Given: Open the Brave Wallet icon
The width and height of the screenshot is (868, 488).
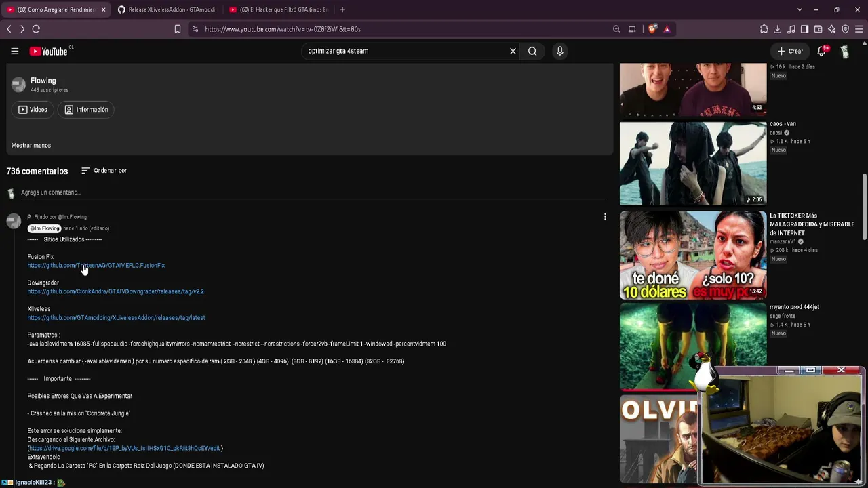Looking at the screenshot, I should (x=818, y=29).
